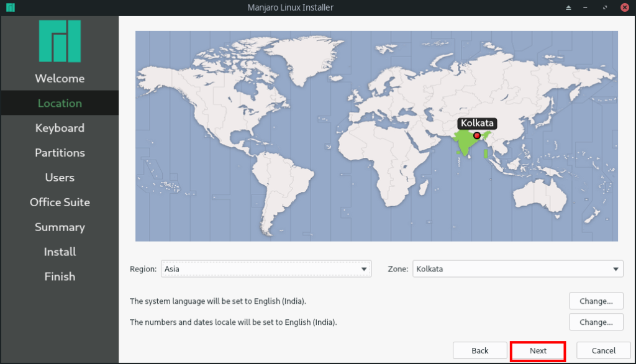Viewport: 636px width, 364px height.
Task: Click on Greenland on the world map
Action: [x=306, y=61]
